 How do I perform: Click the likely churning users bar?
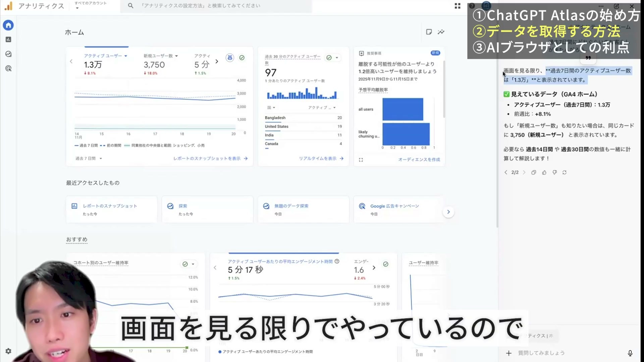pos(406,134)
